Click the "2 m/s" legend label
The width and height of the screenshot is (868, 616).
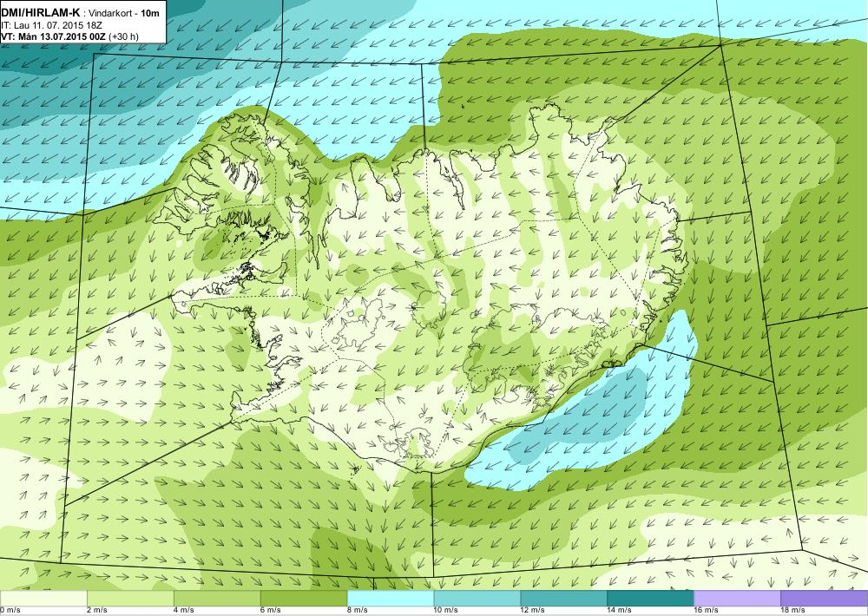[x=97, y=611]
